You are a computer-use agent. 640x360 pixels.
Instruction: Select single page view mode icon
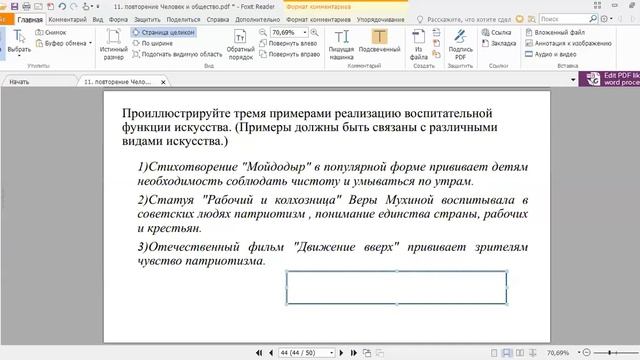tap(494, 353)
